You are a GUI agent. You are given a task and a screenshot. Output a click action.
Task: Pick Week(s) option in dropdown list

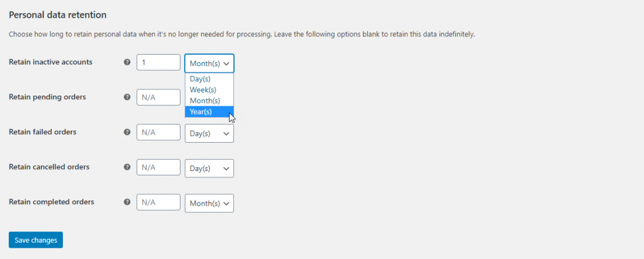tap(209, 90)
